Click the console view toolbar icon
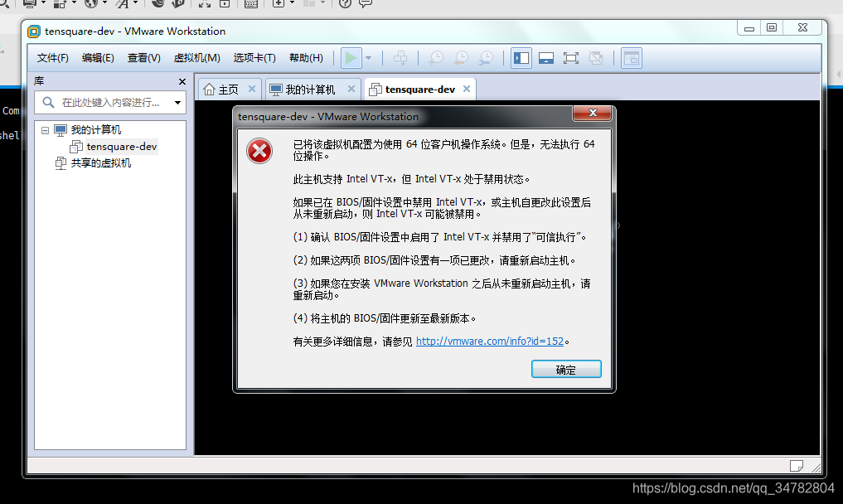843x504 pixels. 632,57
